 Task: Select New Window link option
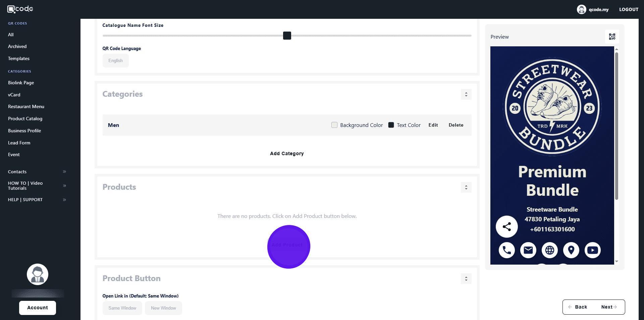pos(163,308)
